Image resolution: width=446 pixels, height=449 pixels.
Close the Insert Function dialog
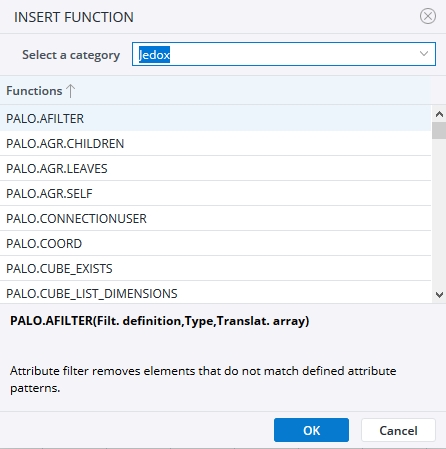pos(428,16)
